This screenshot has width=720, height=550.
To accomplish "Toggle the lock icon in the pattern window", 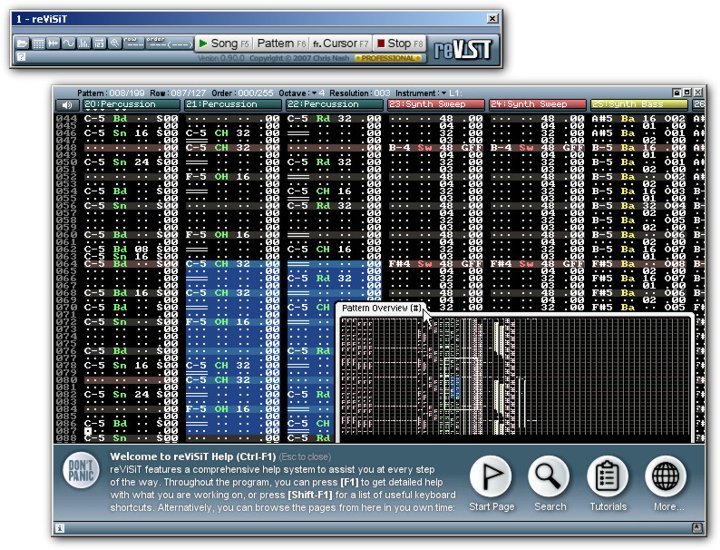I will pyautogui.click(x=676, y=92).
